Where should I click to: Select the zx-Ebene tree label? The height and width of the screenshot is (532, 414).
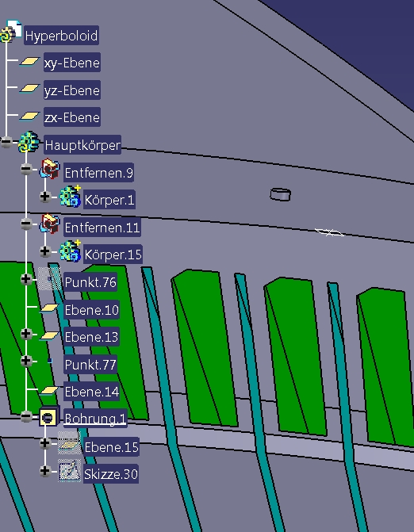coord(72,117)
